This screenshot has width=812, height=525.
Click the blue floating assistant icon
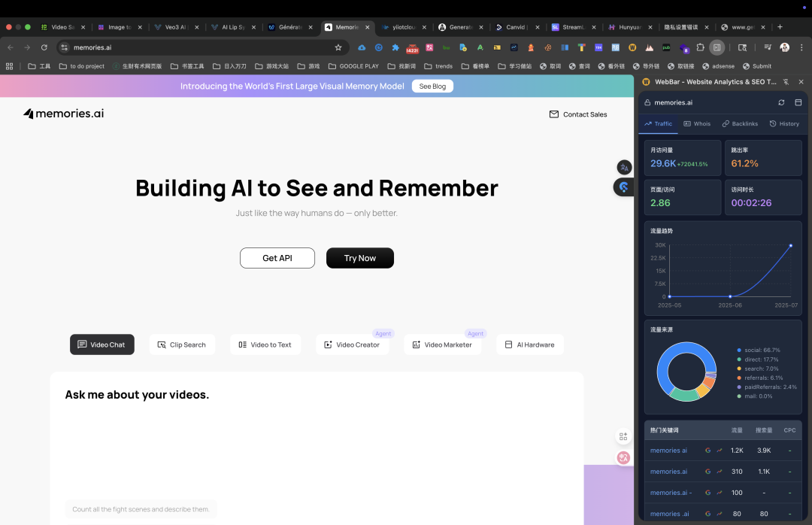click(x=624, y=187)
